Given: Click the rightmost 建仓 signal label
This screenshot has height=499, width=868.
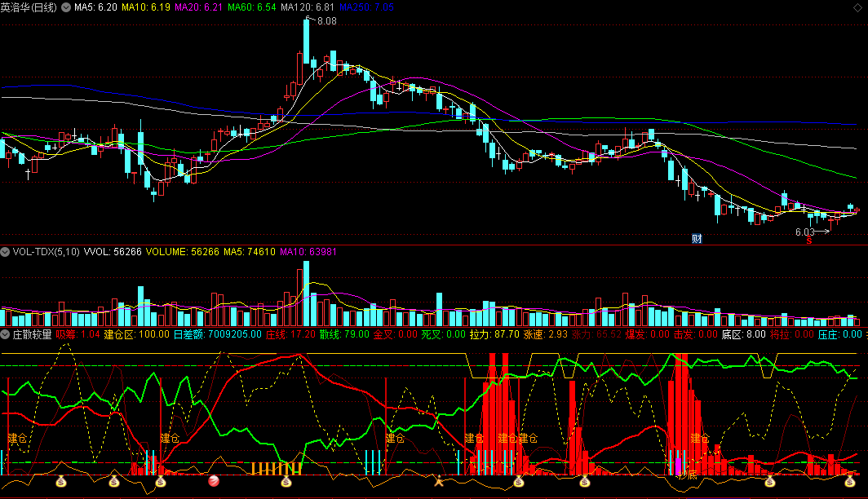Looking at the screenshot, I should coord(700,438).
